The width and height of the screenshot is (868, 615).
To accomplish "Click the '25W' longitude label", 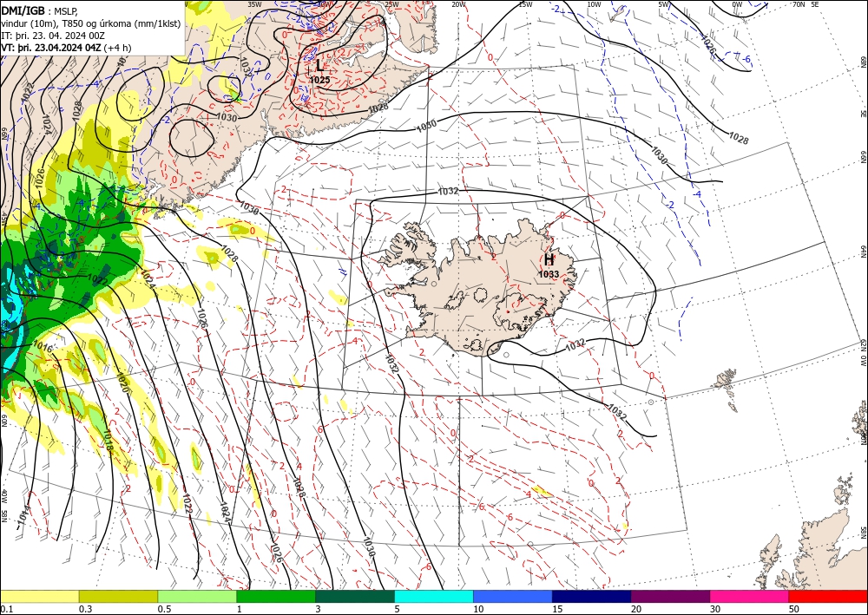I will coord(391,3).
